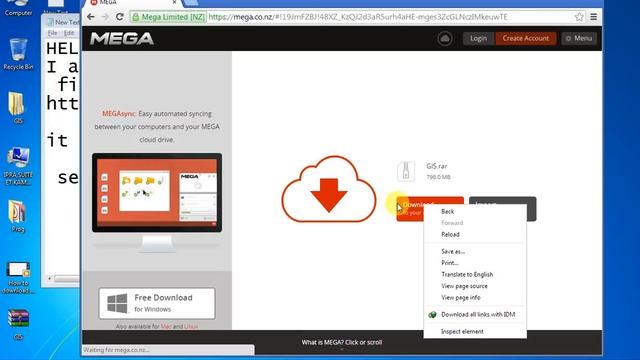
Task: Open File menu in Notepad window
Action: point(52,33)
